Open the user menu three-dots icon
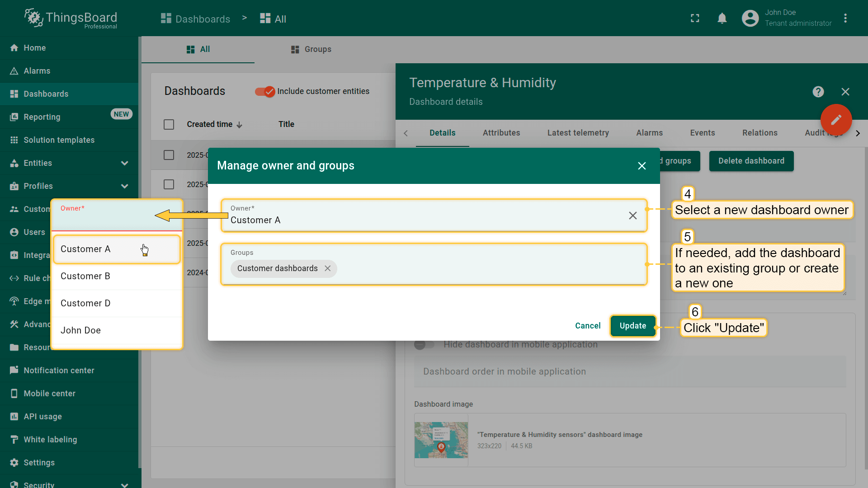868x488 pixels. [x=845, y=19]
